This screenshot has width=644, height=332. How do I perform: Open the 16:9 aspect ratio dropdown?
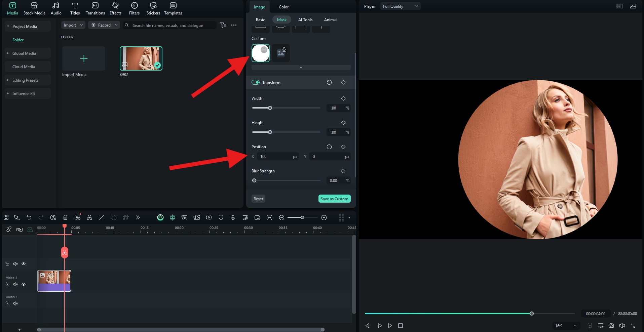[566, 326]
